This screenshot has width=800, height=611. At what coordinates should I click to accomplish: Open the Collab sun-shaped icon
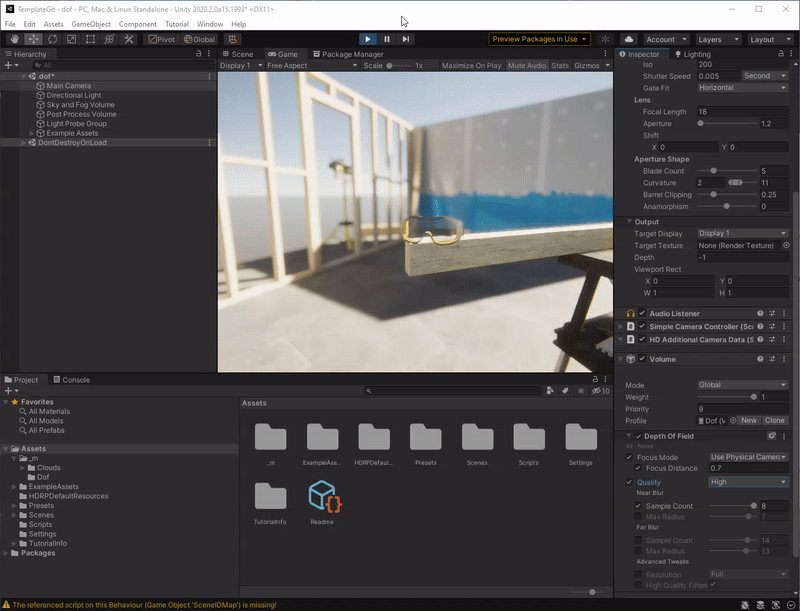(605, 39)
